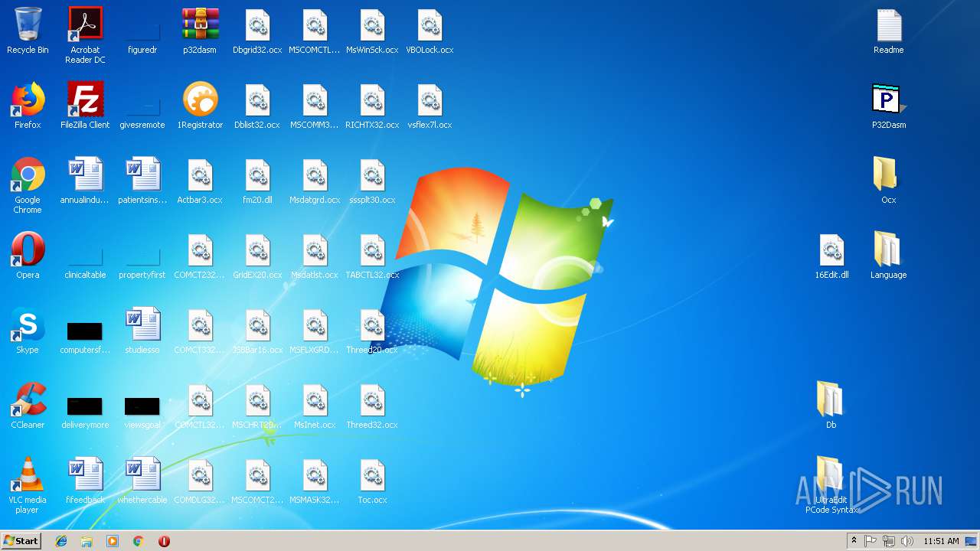Open the Db folder
Viewport: 980px width, 551px height.
(831, 400)
